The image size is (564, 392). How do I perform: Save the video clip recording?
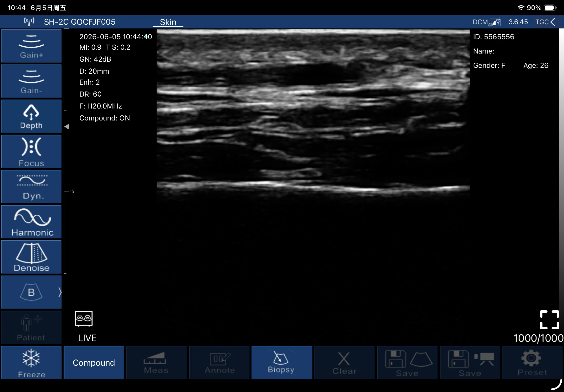(470, 363)
